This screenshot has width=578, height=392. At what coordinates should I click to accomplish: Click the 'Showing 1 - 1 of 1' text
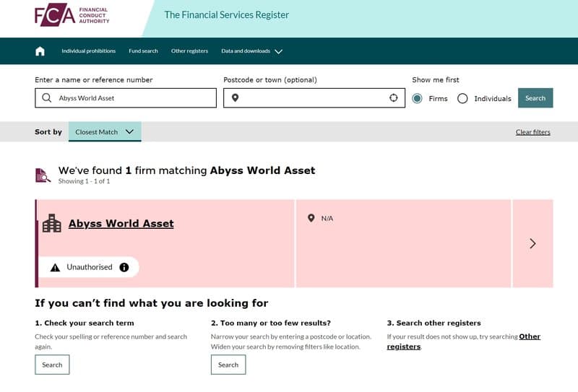[84, 181]
